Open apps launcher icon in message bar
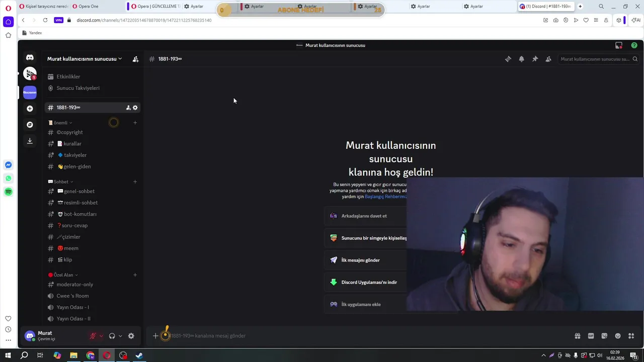This screenshot has height=362, width=644. pos(631,336)
